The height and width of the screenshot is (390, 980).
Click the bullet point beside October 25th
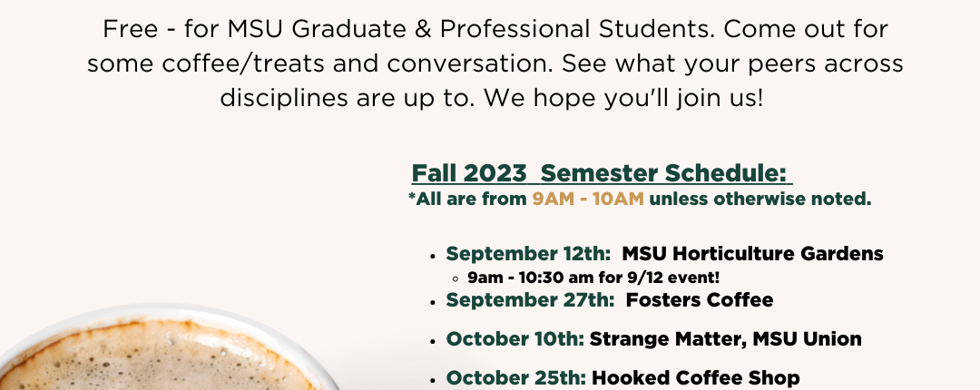[x=433, y=379]
